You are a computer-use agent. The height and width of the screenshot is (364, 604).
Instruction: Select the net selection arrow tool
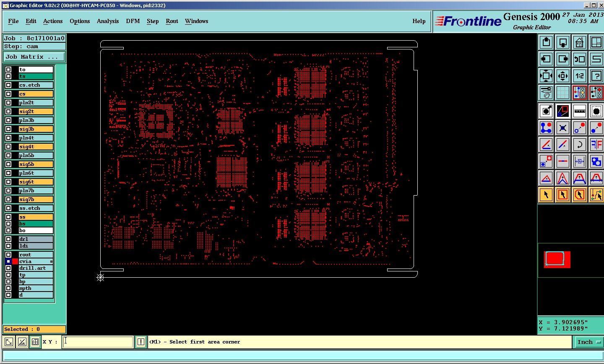coord(596,195)
